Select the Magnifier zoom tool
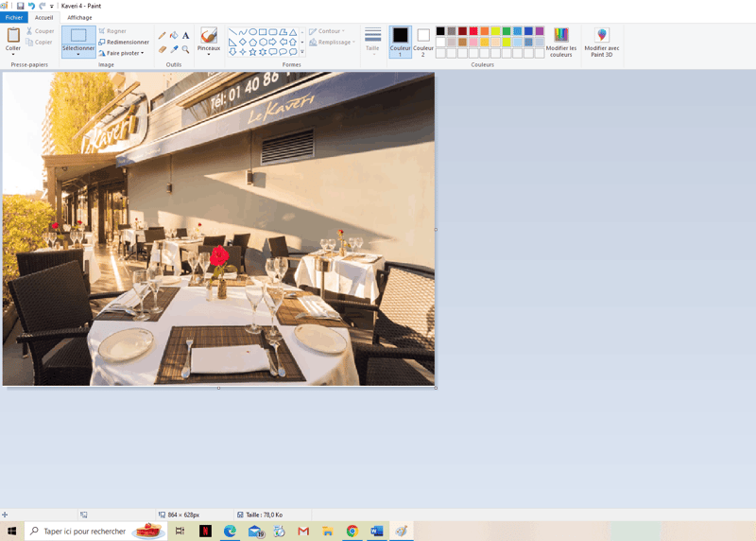 coord(185,49)
